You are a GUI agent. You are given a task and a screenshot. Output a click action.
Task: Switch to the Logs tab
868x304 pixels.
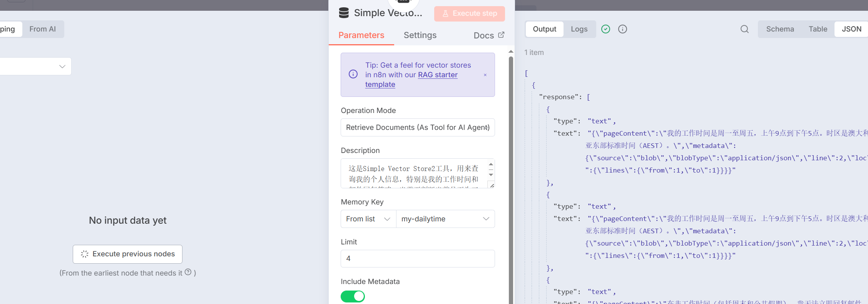coord(579,29)
